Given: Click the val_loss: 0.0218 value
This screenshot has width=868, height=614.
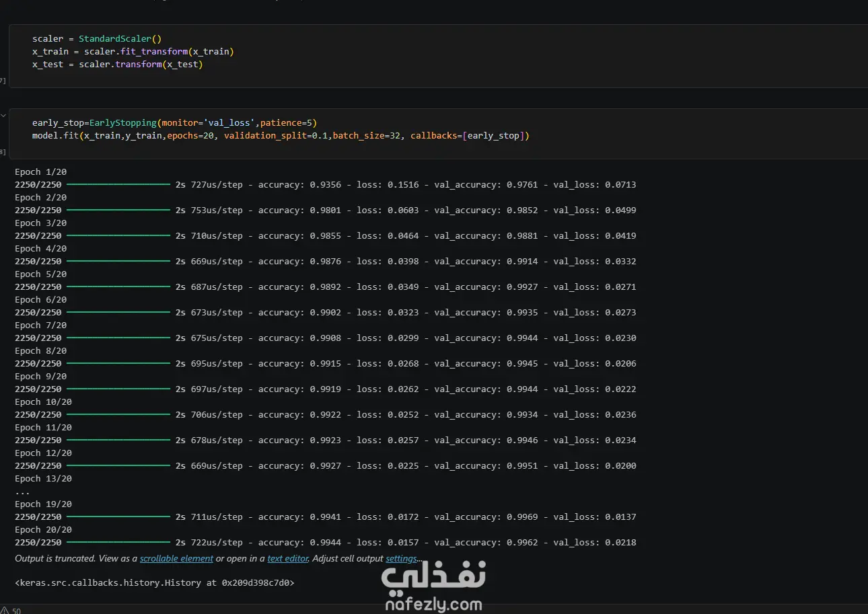Looking at the screenshot, I should [x=594, y=543].
